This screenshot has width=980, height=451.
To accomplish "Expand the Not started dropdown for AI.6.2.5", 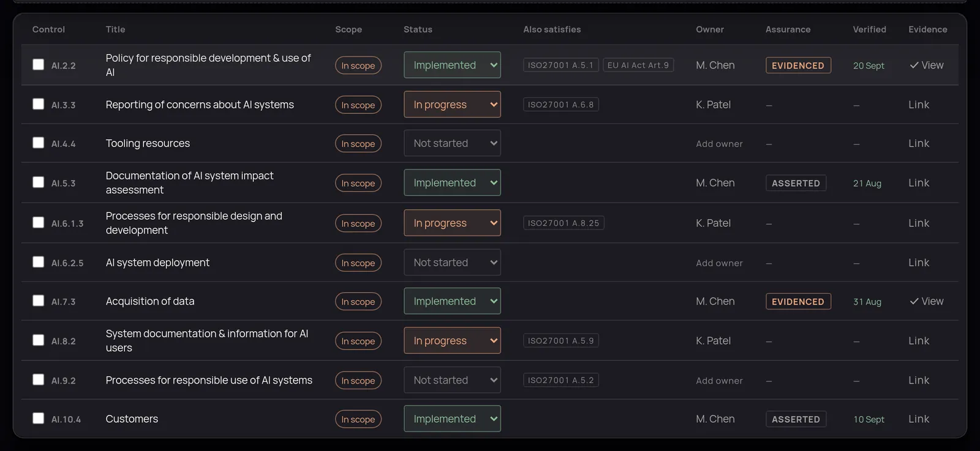I will (x=452, y=263).
